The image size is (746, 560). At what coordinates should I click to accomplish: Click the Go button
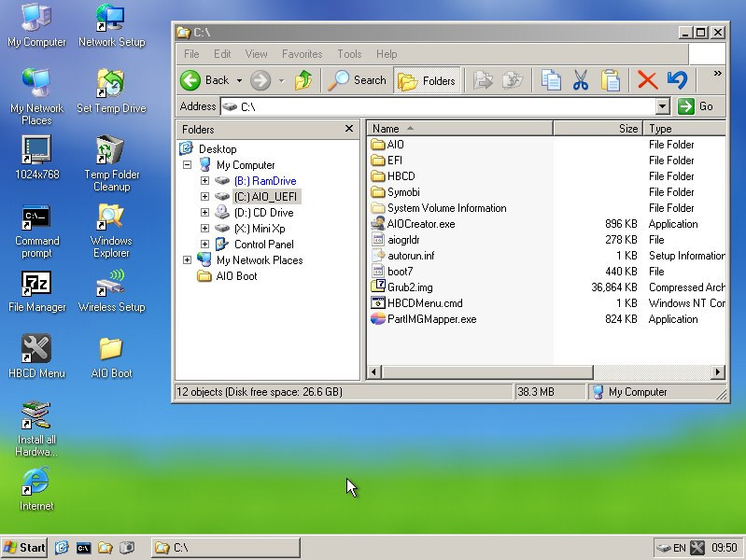coord(697,106)
